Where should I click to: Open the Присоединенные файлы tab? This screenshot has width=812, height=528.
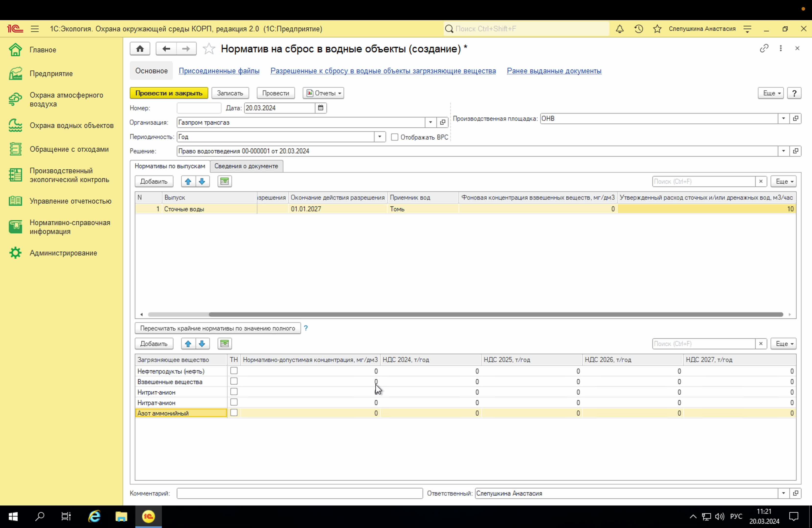219,71
